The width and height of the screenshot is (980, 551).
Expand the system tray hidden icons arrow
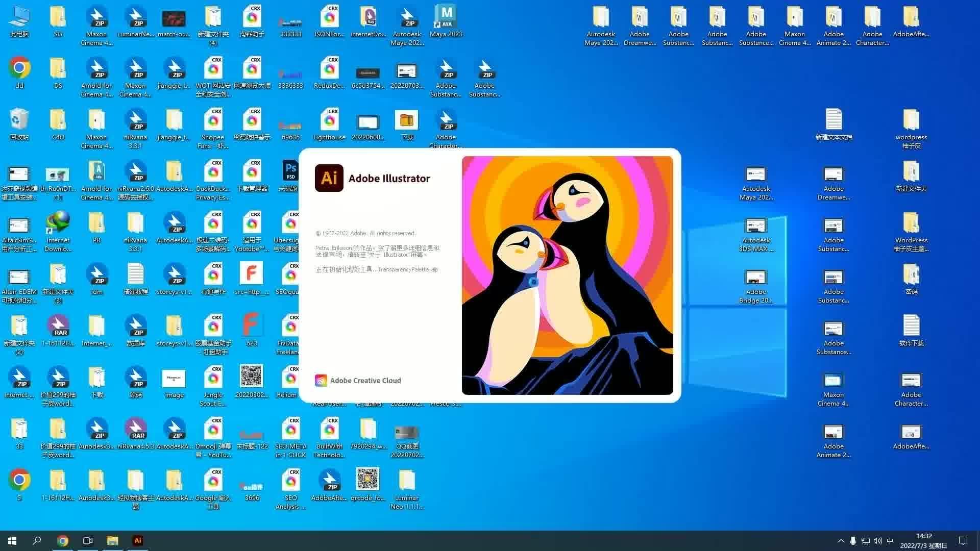(x=841, y=541)
